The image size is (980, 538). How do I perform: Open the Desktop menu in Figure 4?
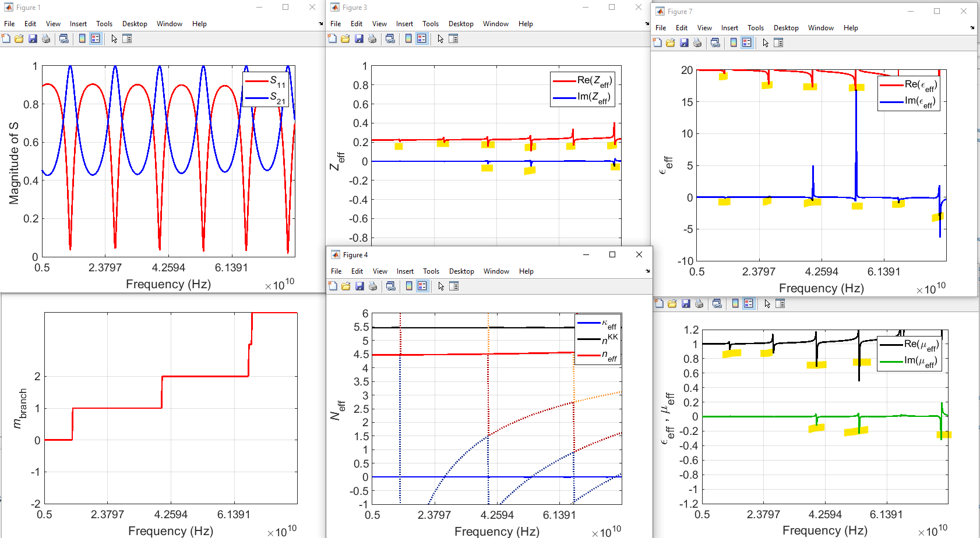coord(461,271)
